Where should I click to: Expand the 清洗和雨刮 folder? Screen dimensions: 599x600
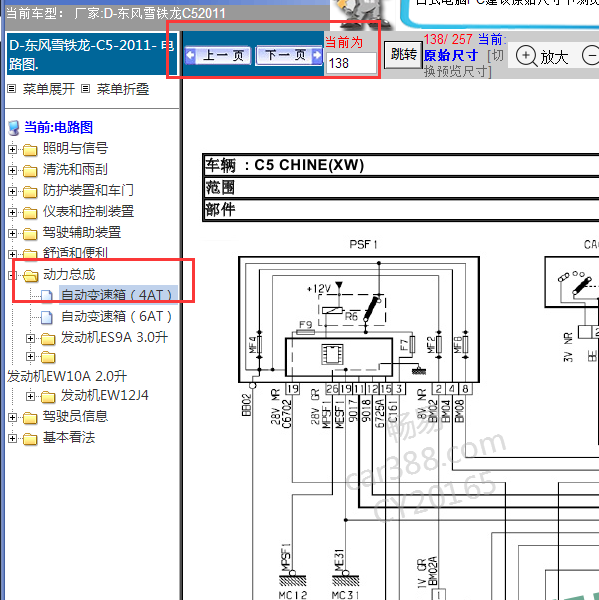[x=12, y=170]
